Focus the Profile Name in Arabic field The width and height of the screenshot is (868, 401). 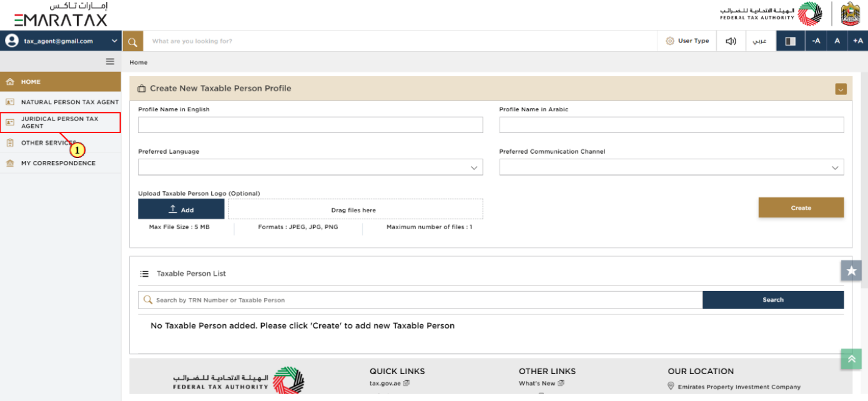click(671, 125)
